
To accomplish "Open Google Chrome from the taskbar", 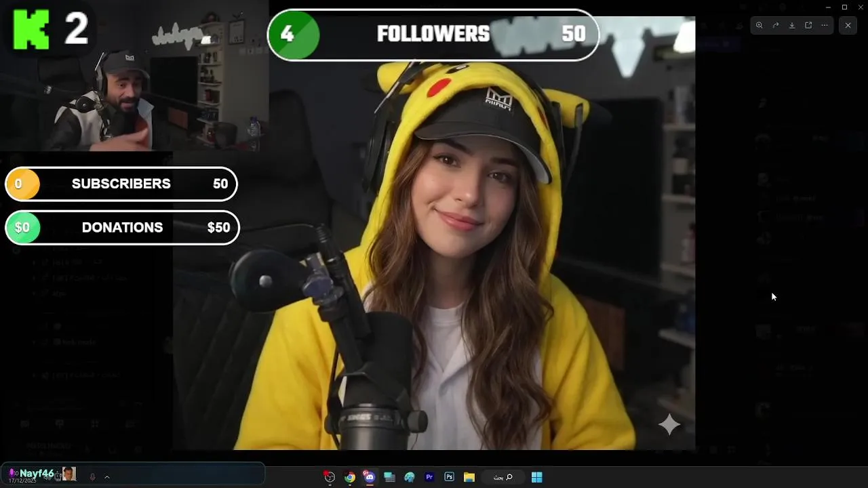I will click(350, 477).
